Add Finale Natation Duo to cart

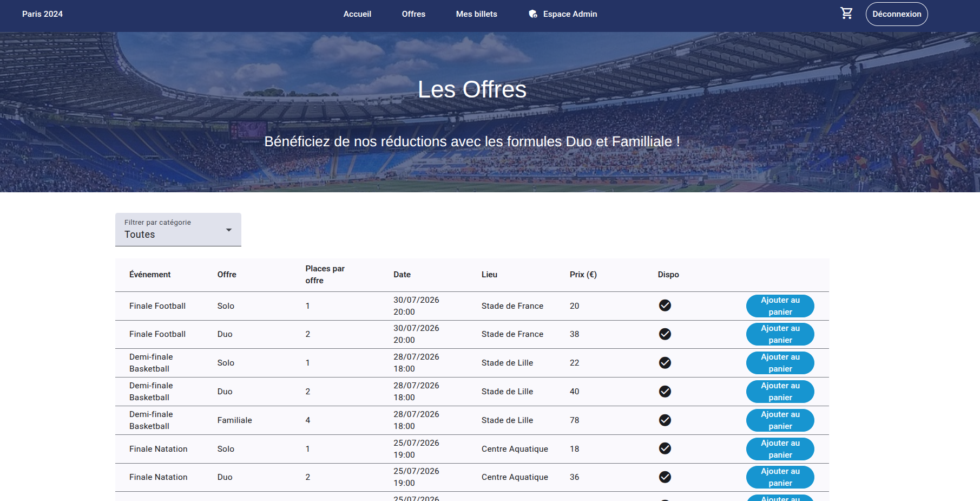[780, 477]
